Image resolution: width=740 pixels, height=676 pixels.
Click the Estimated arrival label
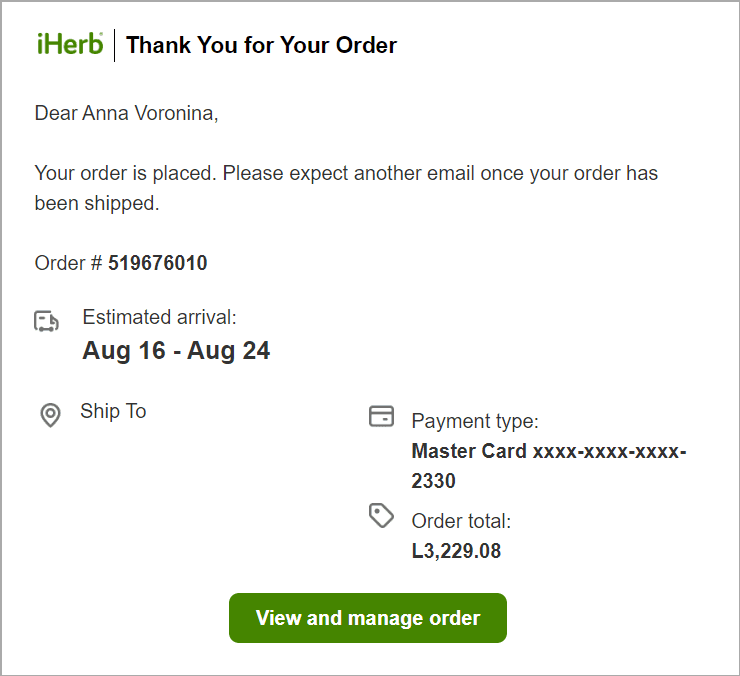pyautogui.click(x=159, y=317)
